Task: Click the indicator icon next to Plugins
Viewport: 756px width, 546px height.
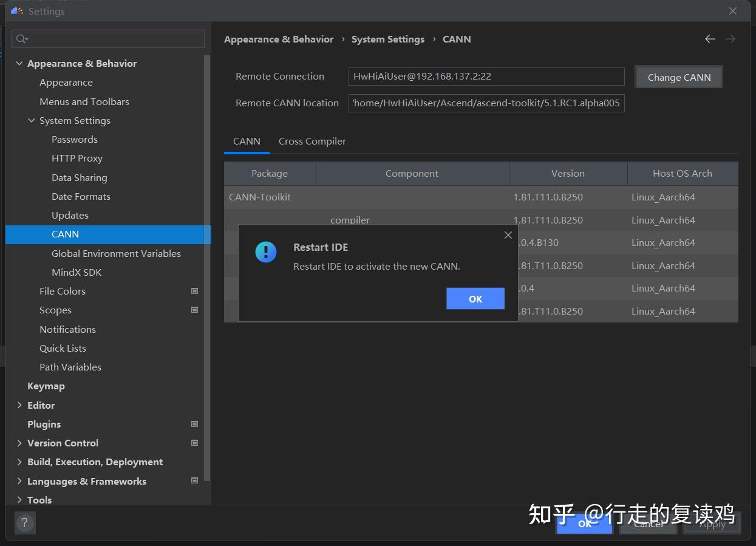Action: 194,424
